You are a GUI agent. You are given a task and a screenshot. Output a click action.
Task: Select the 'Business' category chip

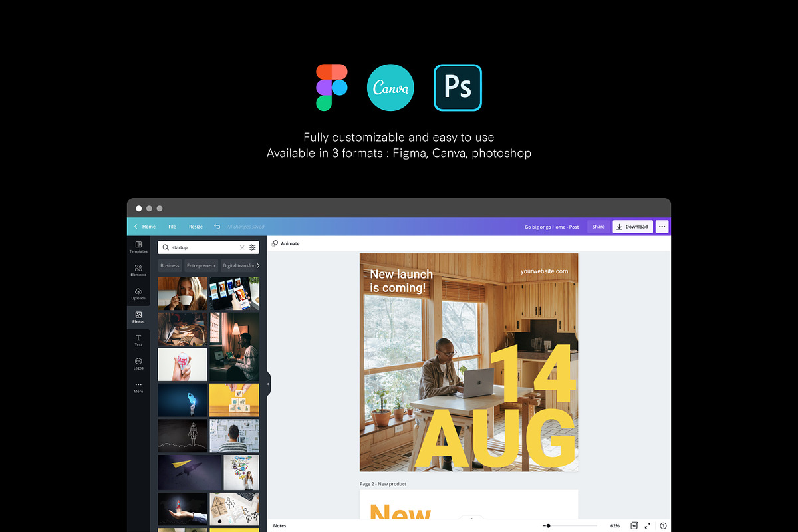[170, 265]
